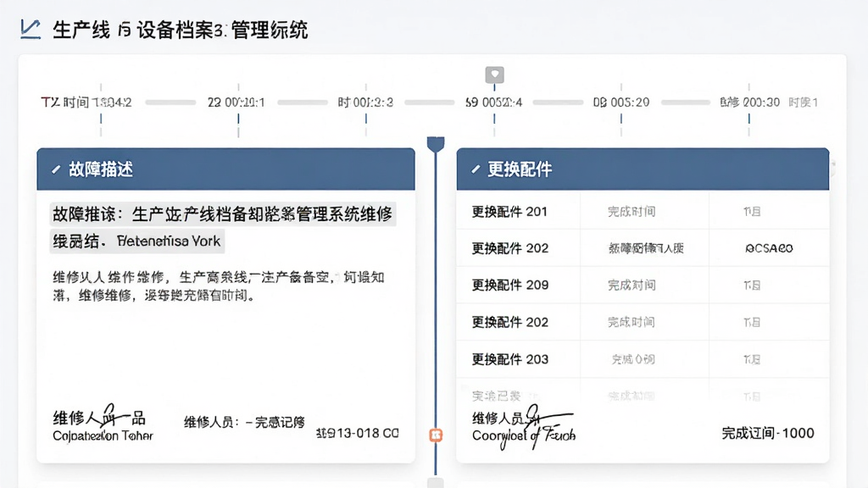Click the blue shield handle atop the vertical line
This screenshot has height=488, width=868.
(x=436, y=144)
